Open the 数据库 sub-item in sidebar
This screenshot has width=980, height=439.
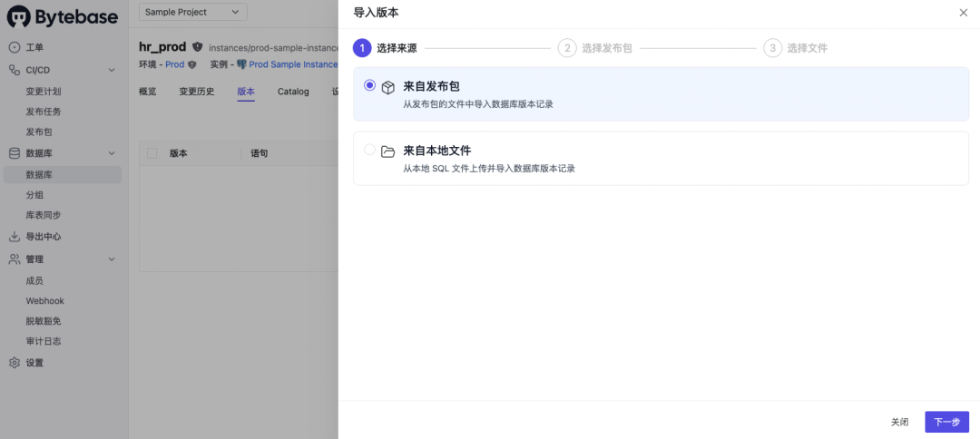(63, 175)
